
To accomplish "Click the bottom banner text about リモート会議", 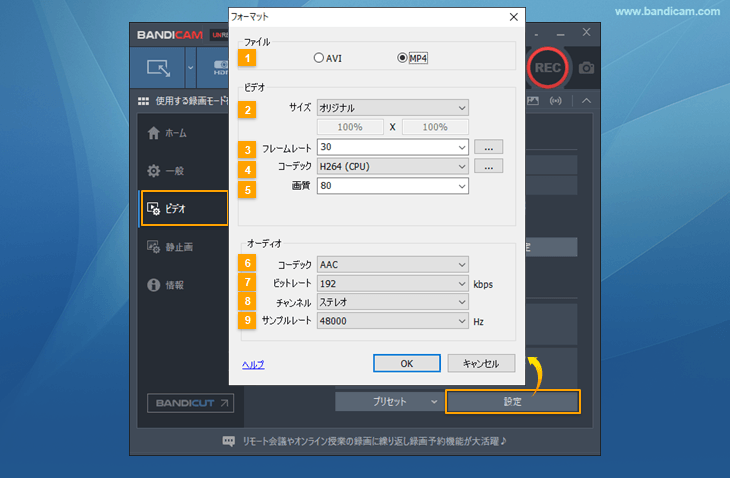I will (x=374, y=441).
